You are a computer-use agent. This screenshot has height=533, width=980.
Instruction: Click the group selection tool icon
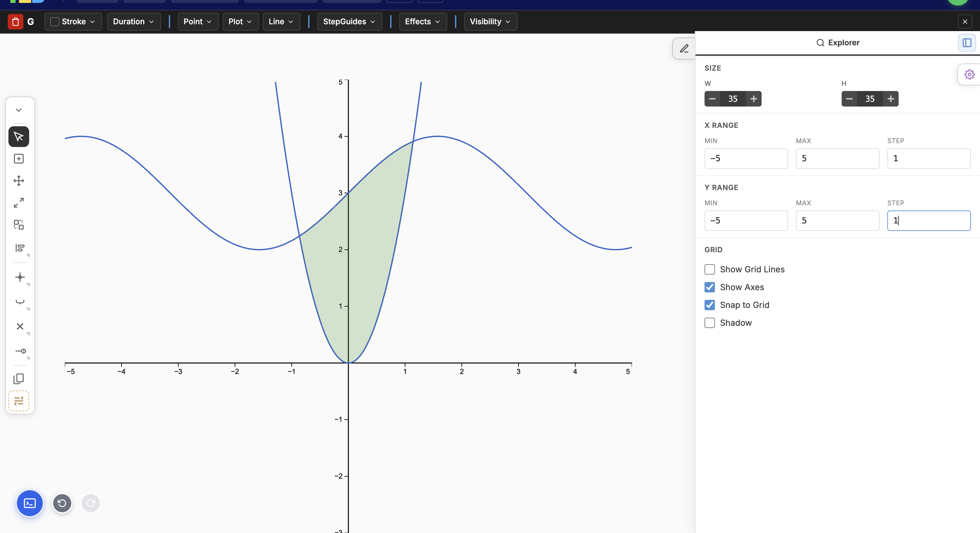coord(19,225)
